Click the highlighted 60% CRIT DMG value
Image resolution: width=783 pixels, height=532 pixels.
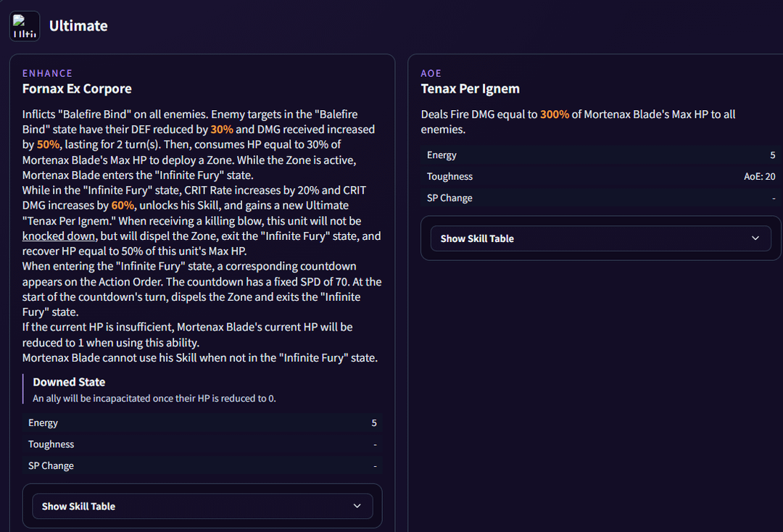pyautogui.click(x=123, y=206)
